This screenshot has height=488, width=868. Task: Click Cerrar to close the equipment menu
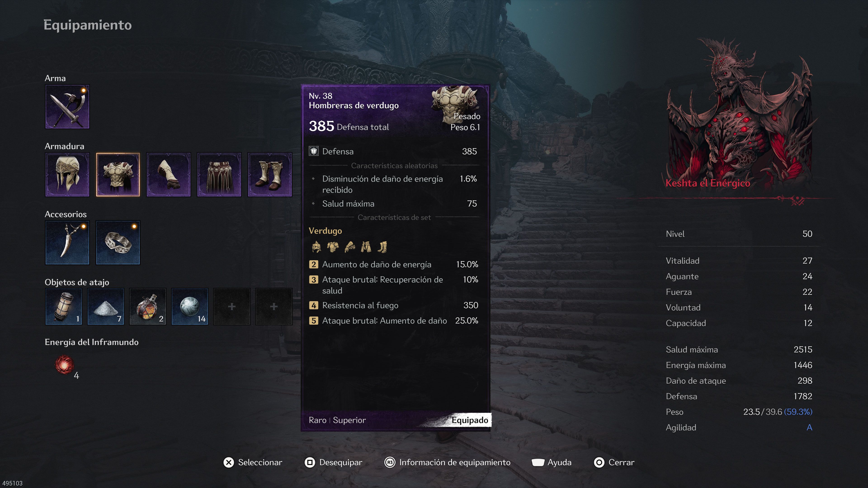(614, 462)
